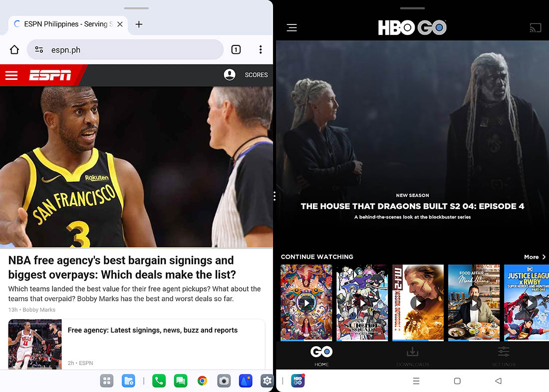The height and width of the screenshot is (392, 549).
Task: Close the ESPN Philippines tab
Action: (x=120, y=24)
